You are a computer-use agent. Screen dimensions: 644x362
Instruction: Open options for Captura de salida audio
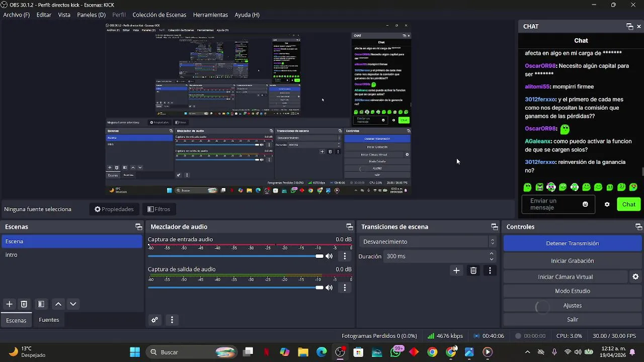coord(345,288)
